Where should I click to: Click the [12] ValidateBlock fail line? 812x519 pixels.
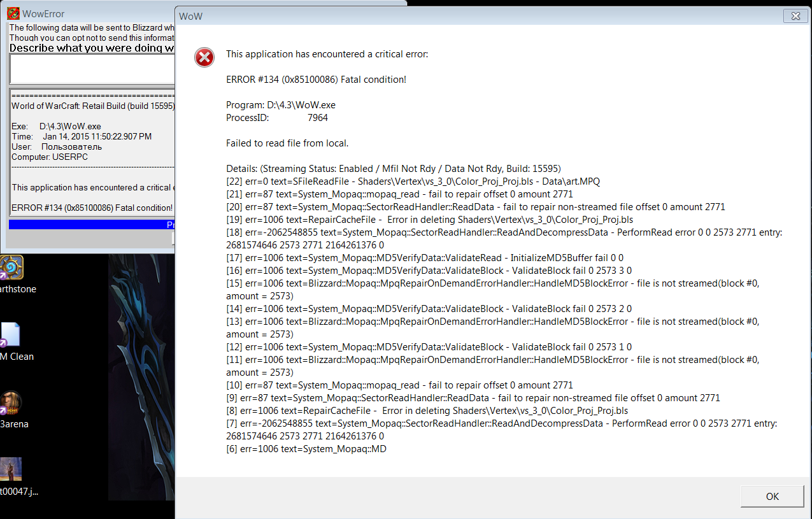pos(429,347)
